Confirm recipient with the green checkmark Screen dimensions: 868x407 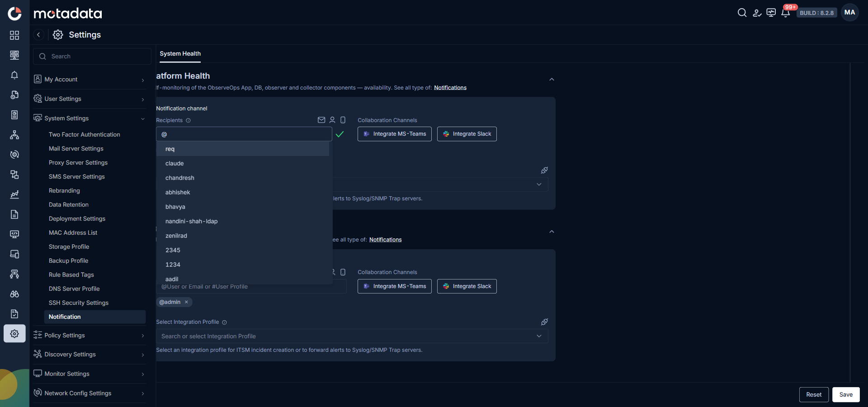point(340,134)
